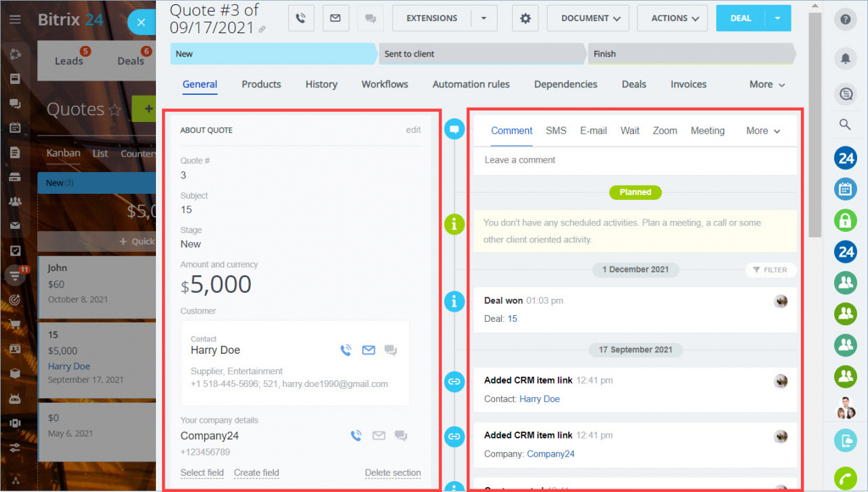The width and height of the screenshot is (868, 492).
Task: Set stage to Finish
Action: click(691, 54)
